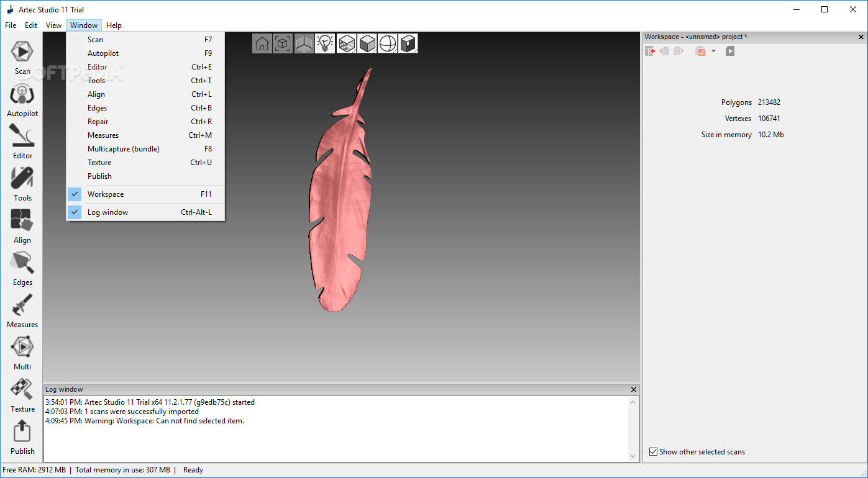Close the open Window menu
This screenshot has width=868, height=478.
pyautogui.click(x=84, y=25)
